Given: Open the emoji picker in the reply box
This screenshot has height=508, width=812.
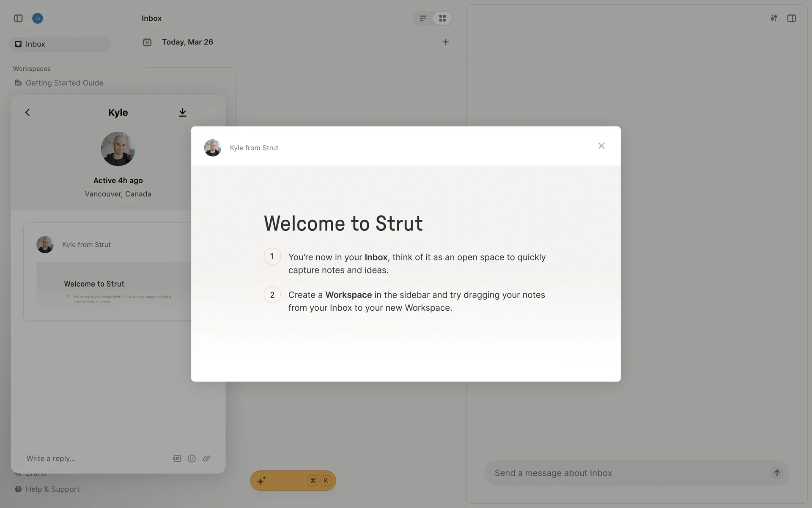Looking at the screenshot, I should pyautogui.click(x=192, y=458).
